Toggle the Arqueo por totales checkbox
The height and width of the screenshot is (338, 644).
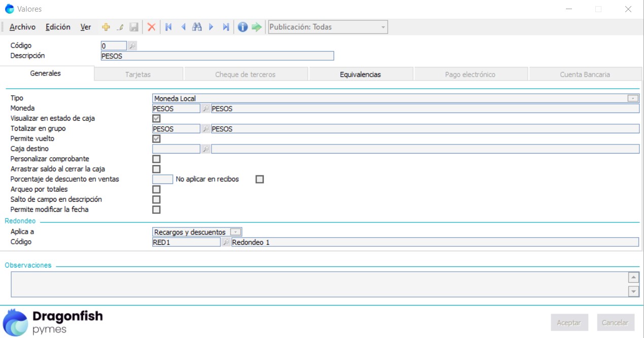157,190
